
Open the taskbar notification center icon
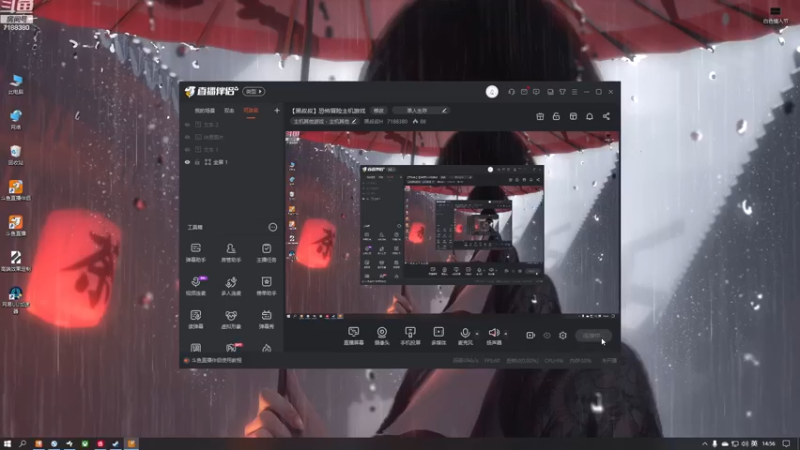pos(787,444)
